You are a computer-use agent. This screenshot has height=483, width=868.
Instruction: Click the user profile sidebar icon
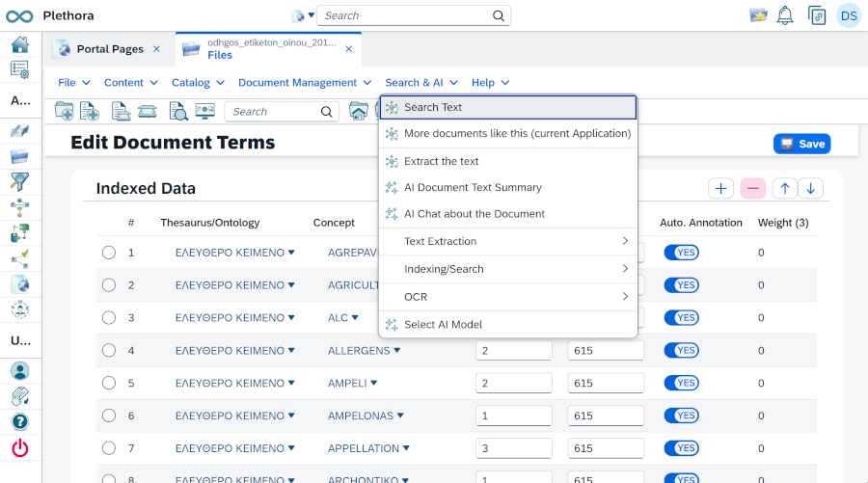pos(20,371)
